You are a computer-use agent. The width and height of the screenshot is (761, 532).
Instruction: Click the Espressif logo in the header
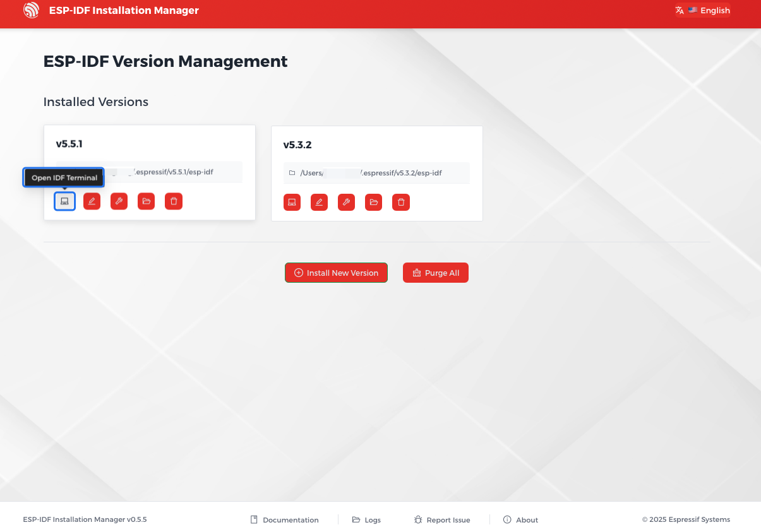(x=31, y=10)
